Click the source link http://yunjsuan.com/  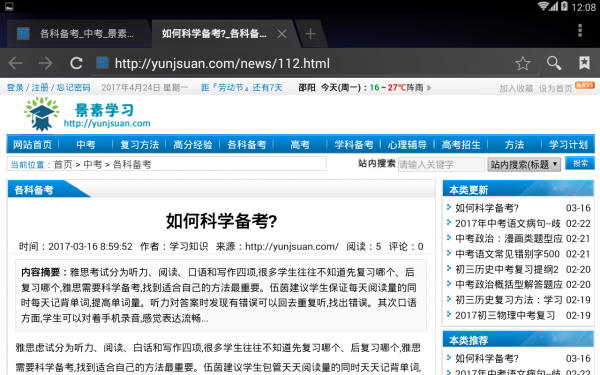[292, 246]
